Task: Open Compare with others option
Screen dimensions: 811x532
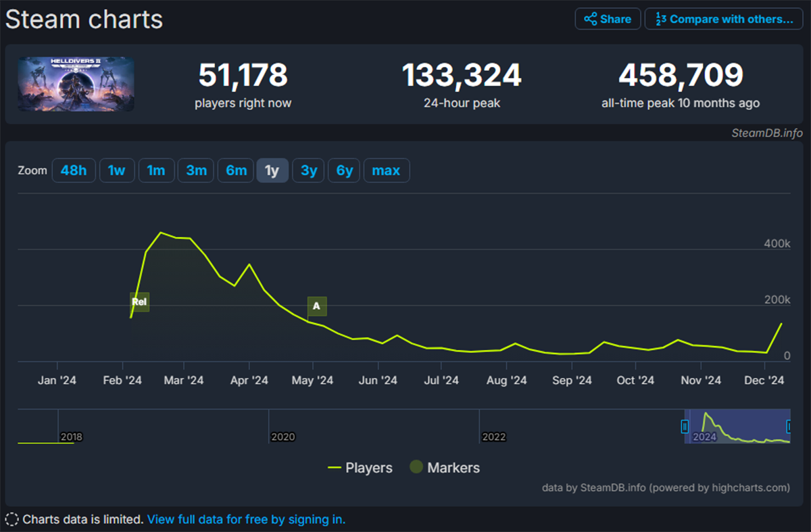Action: 724,19
